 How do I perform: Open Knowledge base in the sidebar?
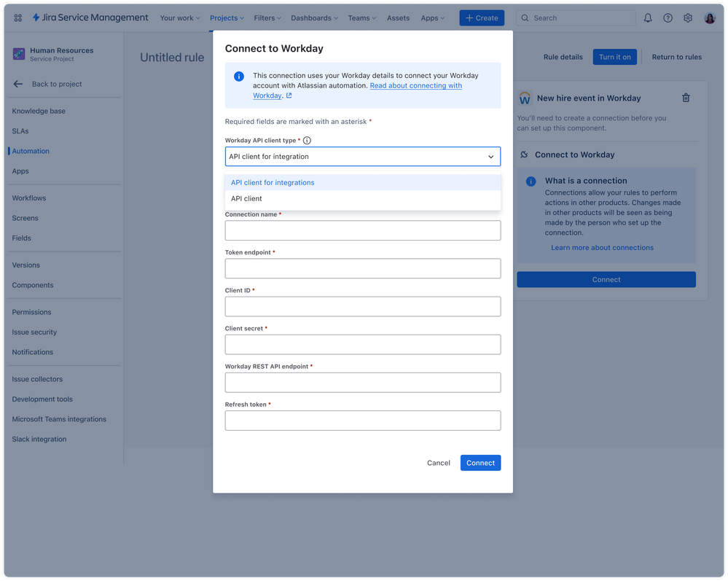[x=39, y=111]
